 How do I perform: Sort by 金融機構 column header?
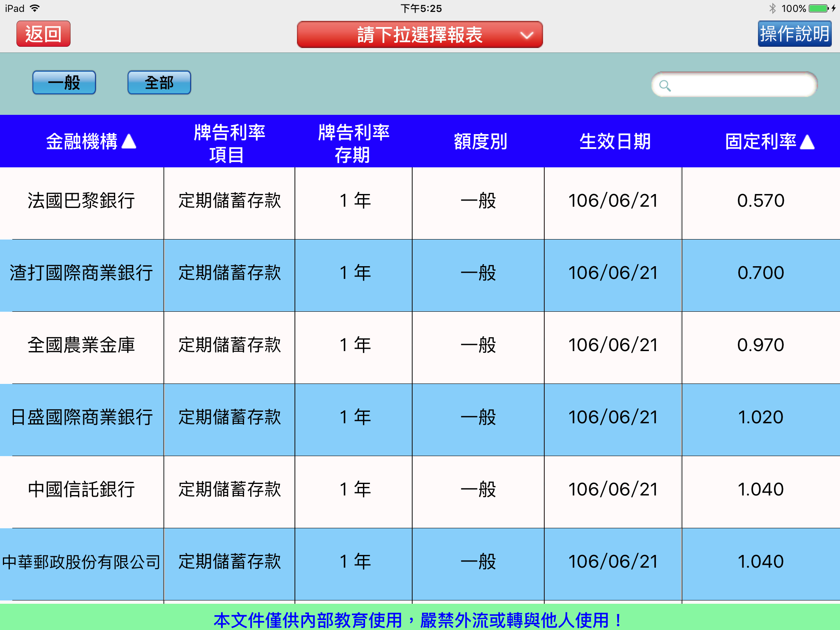tap(91, 142)
